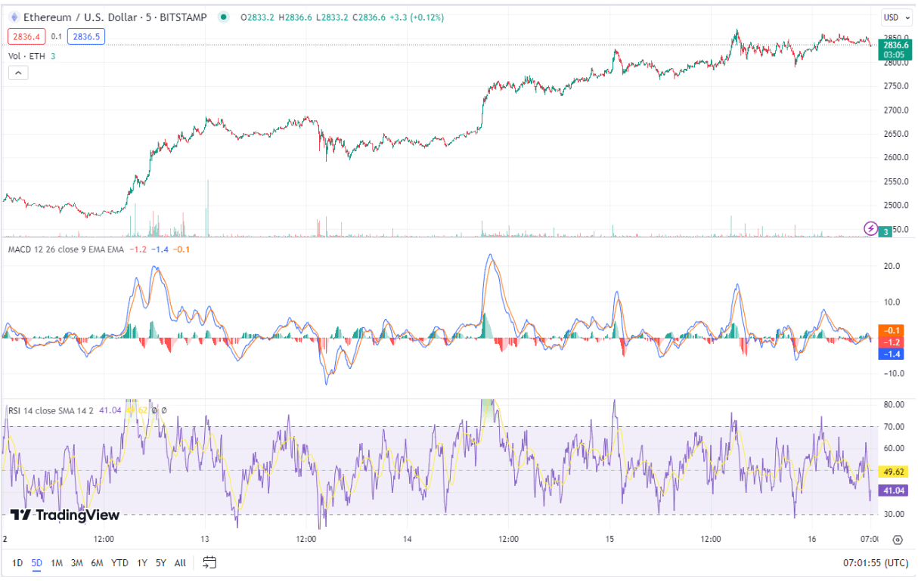Image resolution: width=918 pixels, height=588 pixels.
Task: Collapse the volume pane with the chevron arrow
Action: (x=17, y=73)
